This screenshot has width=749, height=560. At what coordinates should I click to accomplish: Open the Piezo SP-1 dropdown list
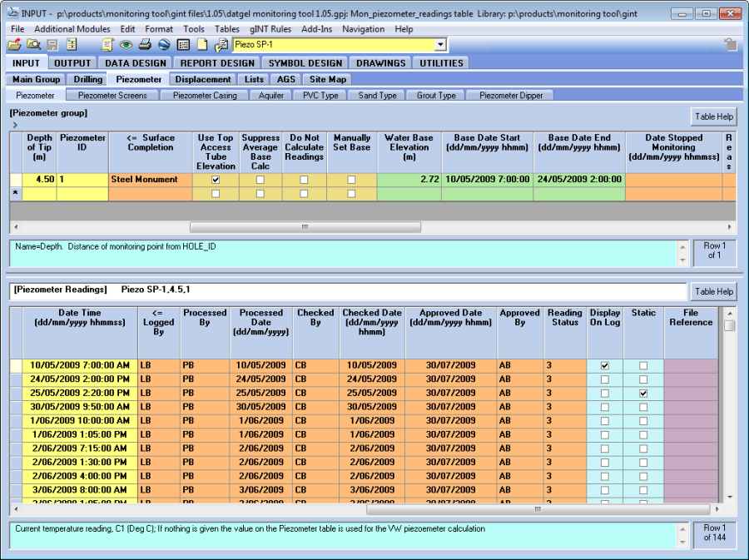coord(440,45)
